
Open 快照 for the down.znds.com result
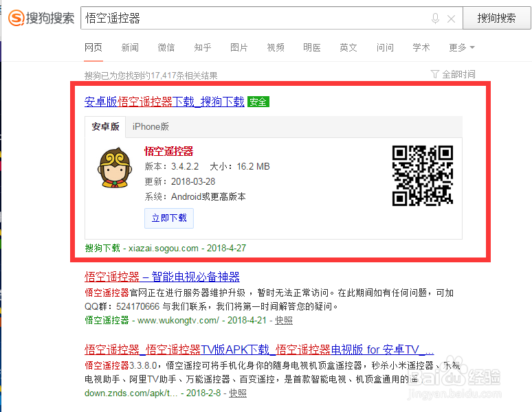coord(238,393)
